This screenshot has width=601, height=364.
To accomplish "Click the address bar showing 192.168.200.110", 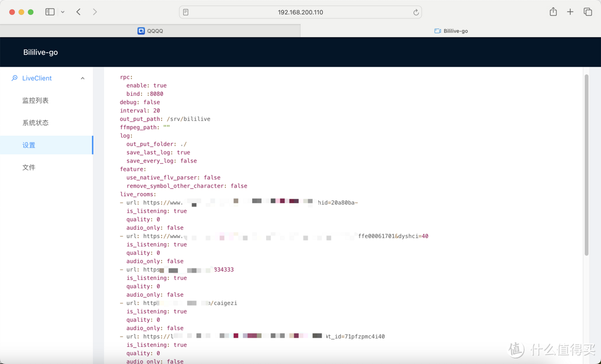I will pos(300,12).
